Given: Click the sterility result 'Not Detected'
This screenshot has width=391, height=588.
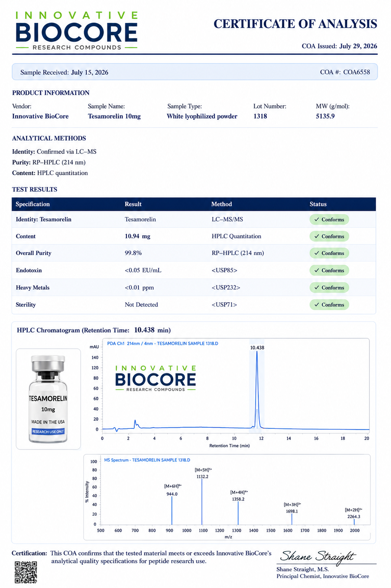Looking at the screenshot, I should click(x=141, y=305).
